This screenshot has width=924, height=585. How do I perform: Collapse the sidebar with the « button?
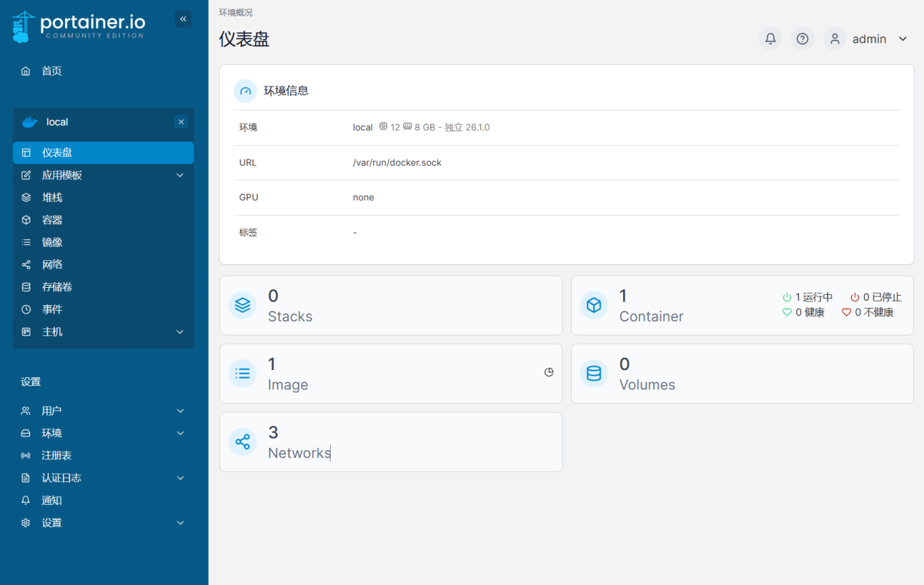(183, 19)
